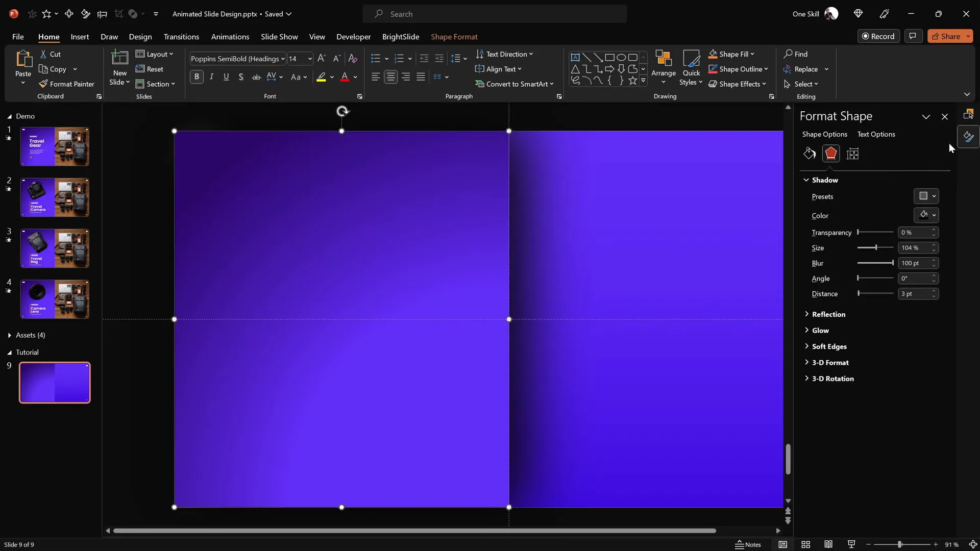
Task: Click the Share button
Action: click(946, 36)
